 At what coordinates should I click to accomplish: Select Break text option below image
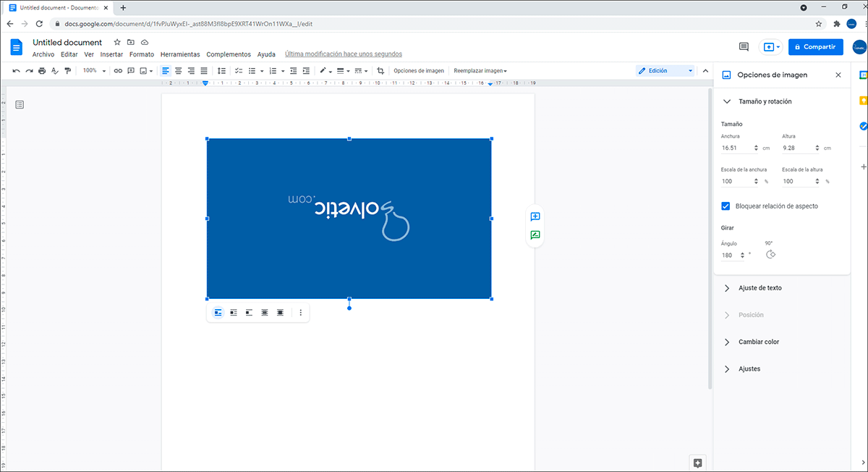click(x=249, y=313)
